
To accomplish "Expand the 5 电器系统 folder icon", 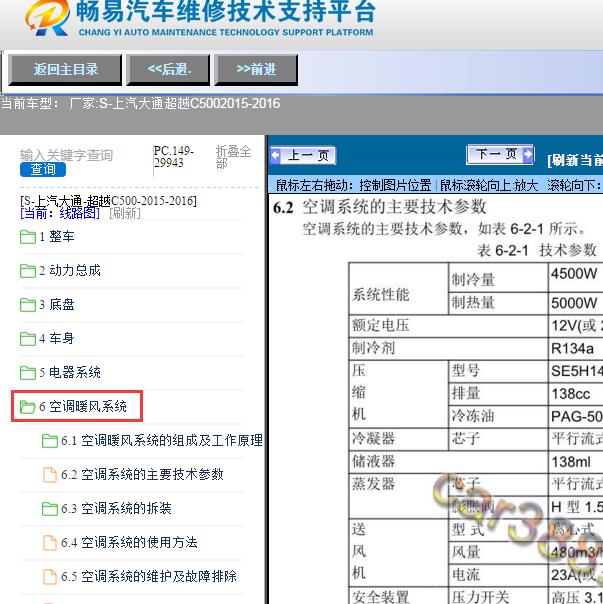I will (x=28, y=372).
